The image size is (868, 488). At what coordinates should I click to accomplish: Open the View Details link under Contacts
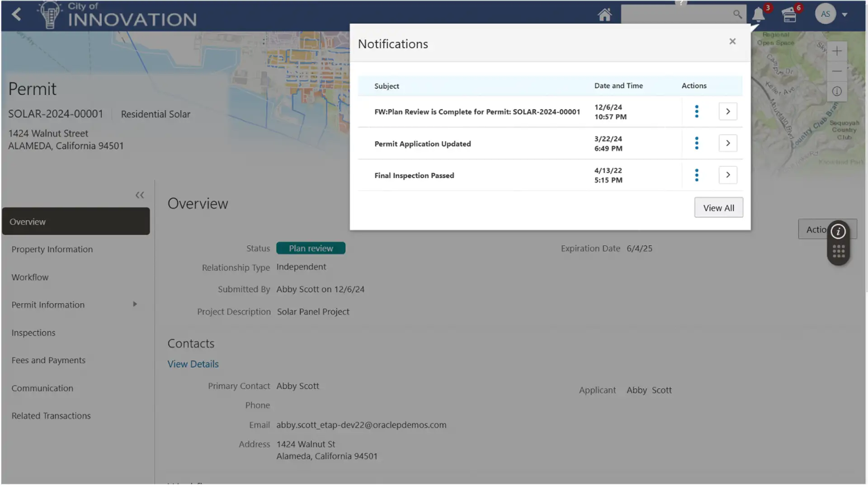tap(193, 364)
